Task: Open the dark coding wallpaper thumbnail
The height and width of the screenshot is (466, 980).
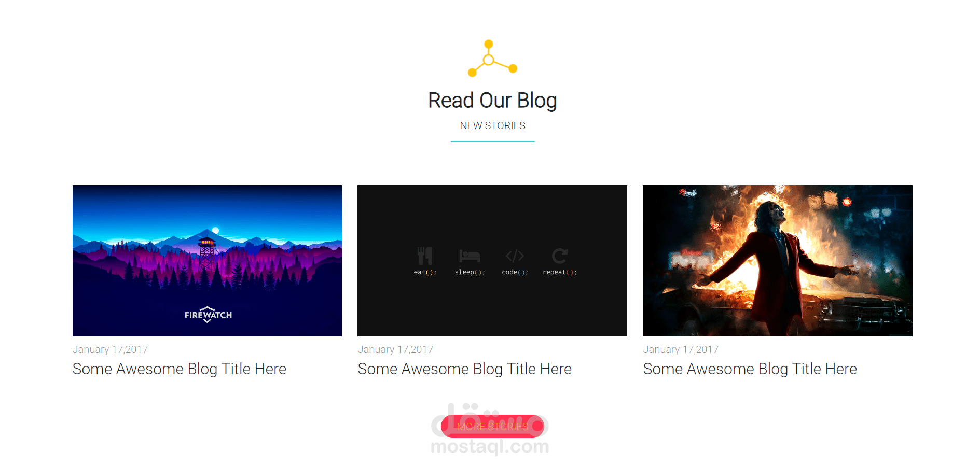Action: (x=492, y=261)
